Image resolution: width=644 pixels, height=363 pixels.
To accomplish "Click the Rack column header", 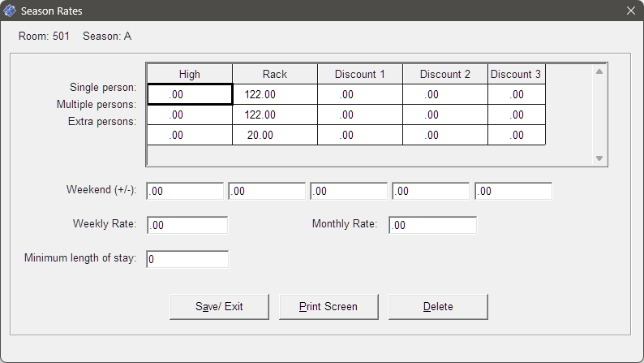I will (275, 75).
